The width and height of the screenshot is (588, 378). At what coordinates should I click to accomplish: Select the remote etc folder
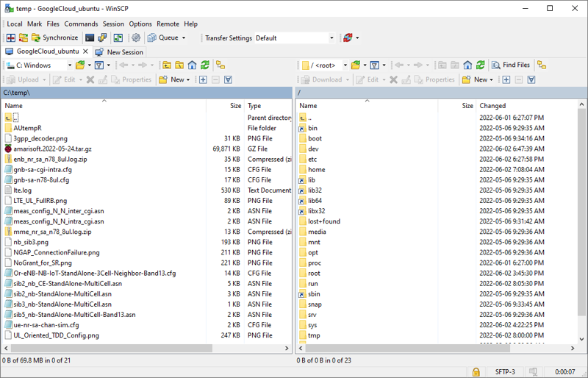312,159
